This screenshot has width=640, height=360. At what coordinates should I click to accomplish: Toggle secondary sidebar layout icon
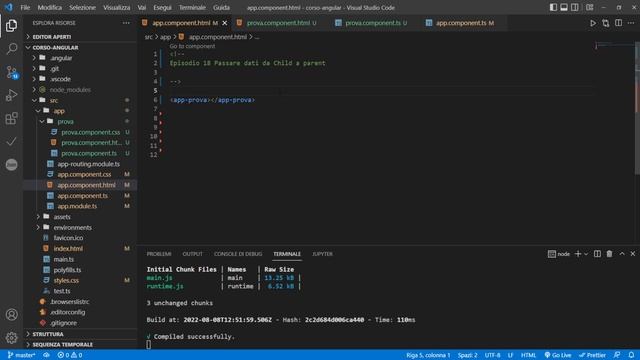[x=574, y=7]
